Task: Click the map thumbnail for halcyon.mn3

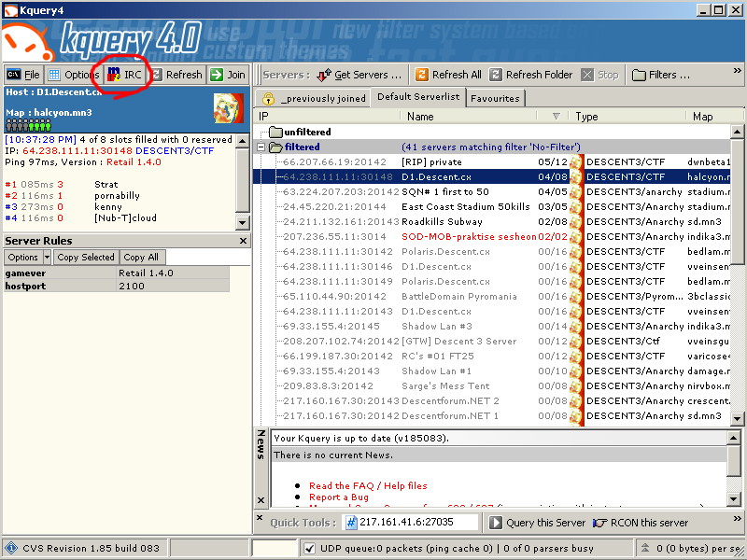Action: click(228, 108)
